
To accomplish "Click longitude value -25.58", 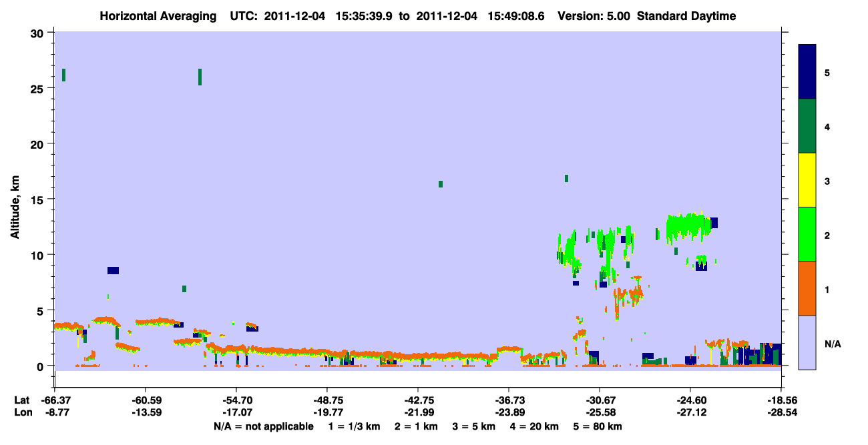I will pos(600,412).
